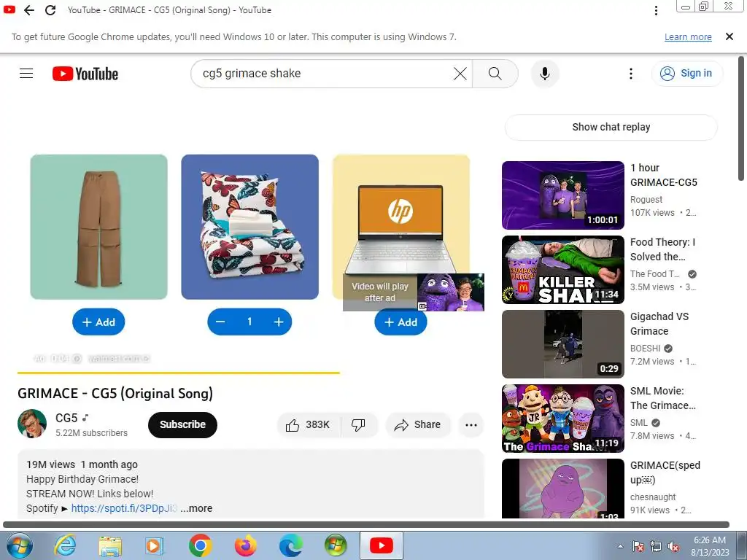Open Windows Media Player from taskbar
Screen dimensions: 747x560
tap(155, 545)
